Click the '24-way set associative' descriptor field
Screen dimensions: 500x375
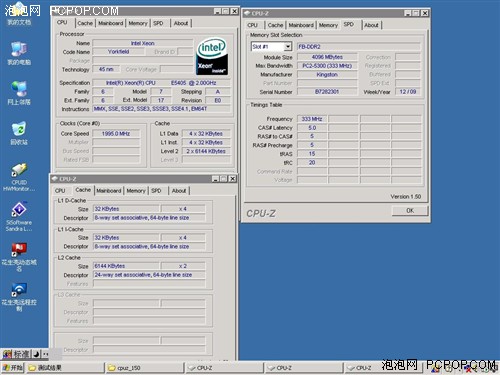click(149, 275)
